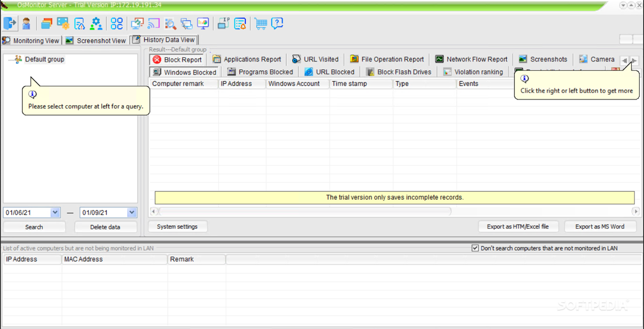The image size is (644, 329).
Task: Select the Windows Blocked sub-tab
Action: 185,72
